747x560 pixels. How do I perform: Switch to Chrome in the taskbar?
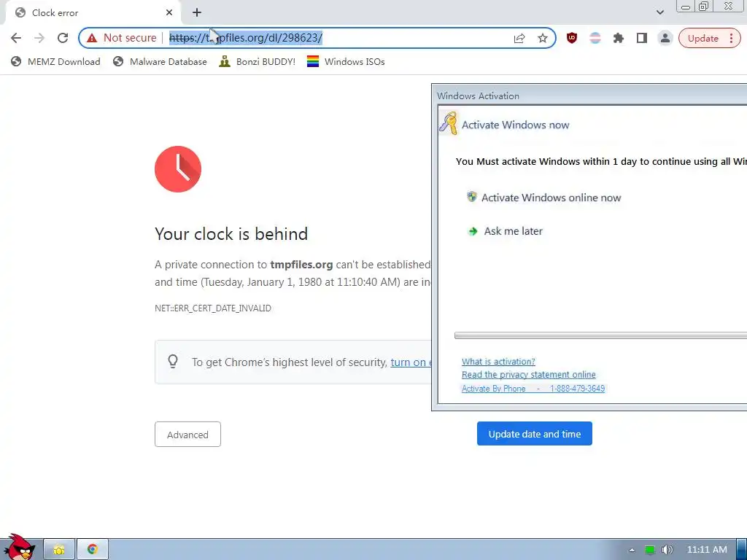coord(93,550)
